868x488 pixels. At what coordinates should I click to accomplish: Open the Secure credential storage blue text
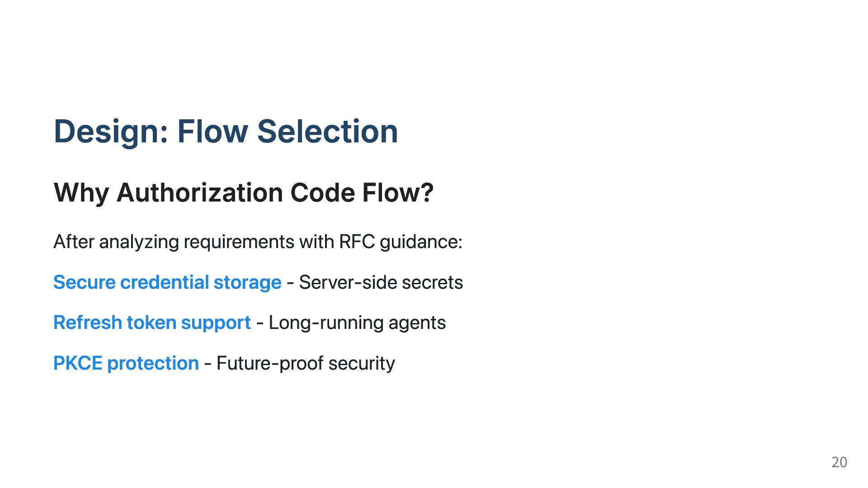tap(167, 282)
